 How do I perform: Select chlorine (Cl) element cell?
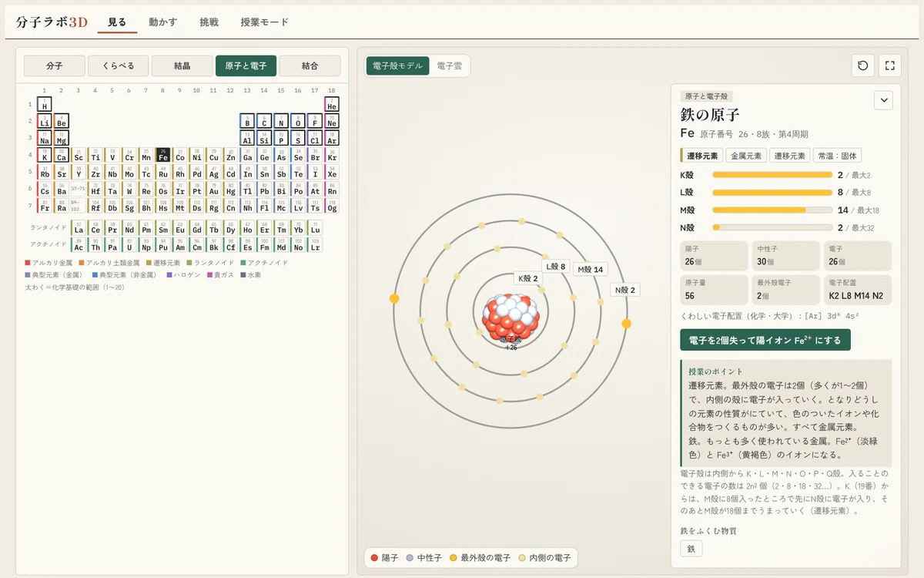pos(315,139)
